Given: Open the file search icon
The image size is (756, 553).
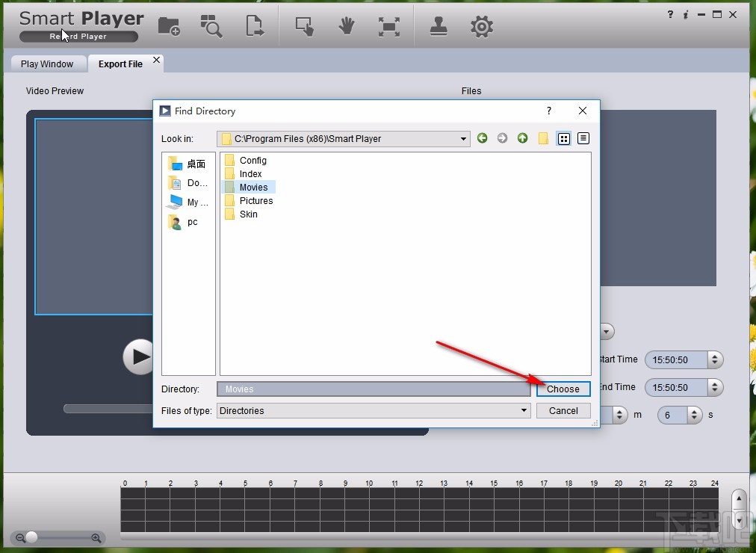Looking at the screenshot, I should (211, 26).
